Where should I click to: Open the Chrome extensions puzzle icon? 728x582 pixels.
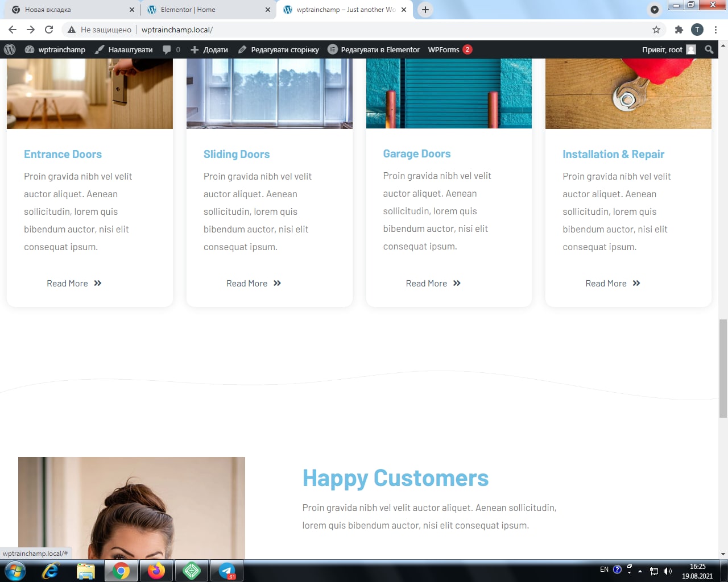[x=679, y=30]
